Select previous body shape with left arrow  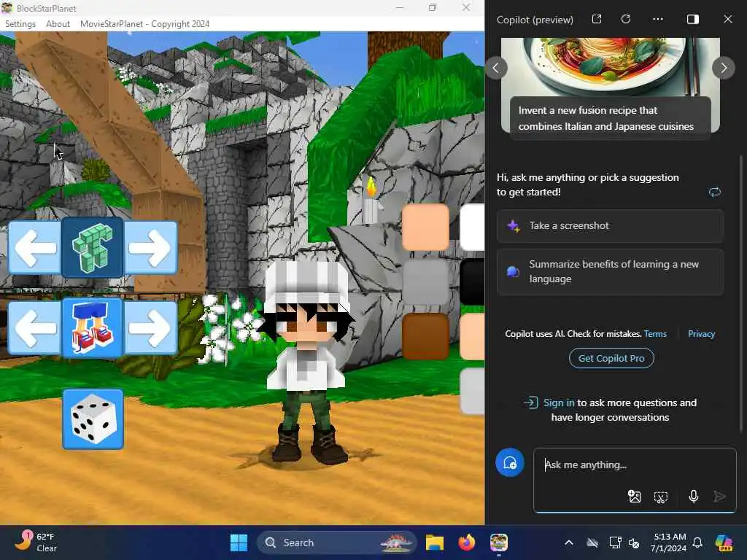click(35, 248)
